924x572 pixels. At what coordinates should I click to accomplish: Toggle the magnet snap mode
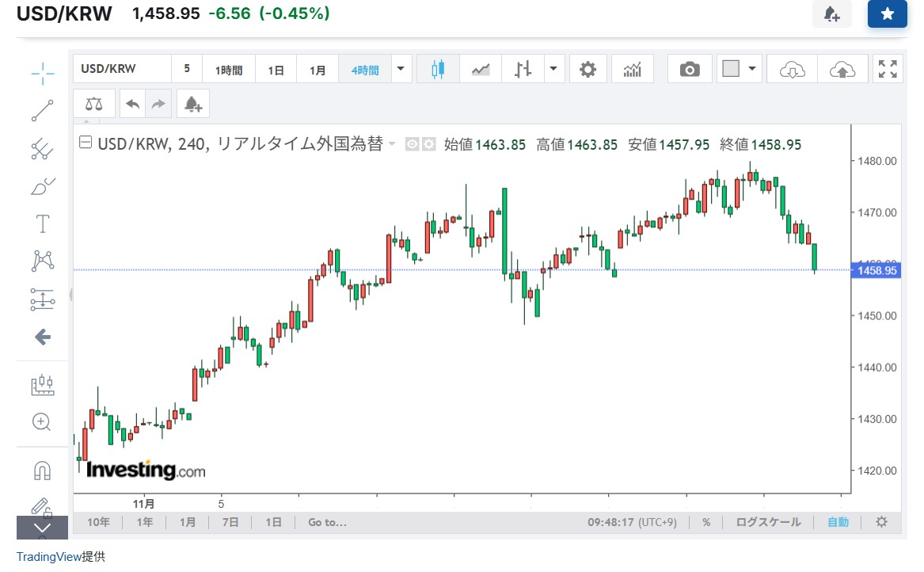42,471
